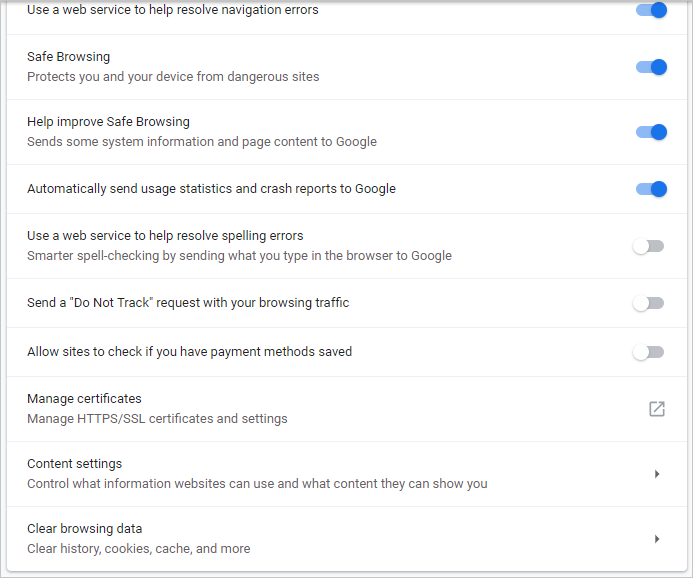Image resolution: width=693 pixels, height=578 pixels.
Task: Click the "Clear browsing data" title text
Action: [84, 529]
